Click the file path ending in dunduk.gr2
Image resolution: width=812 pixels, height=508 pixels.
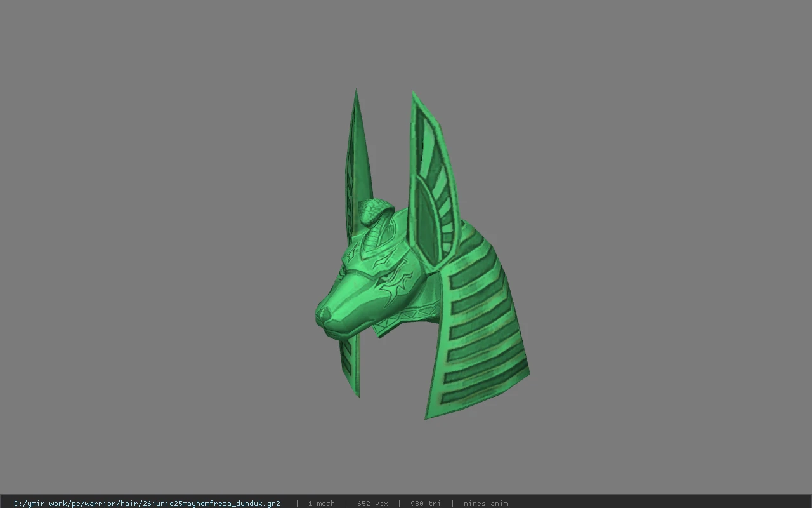coord(147,504)
